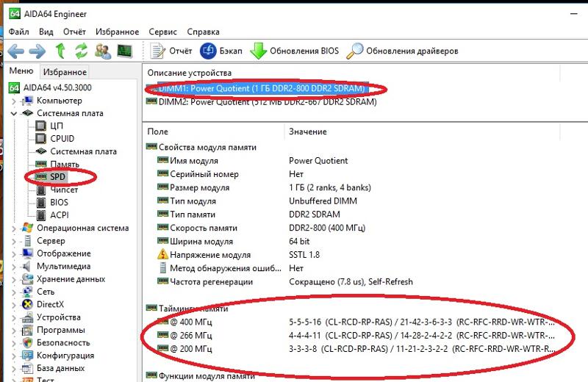Click the Устройства devices icon
This screenshot has height=382, width=588.
27,317
